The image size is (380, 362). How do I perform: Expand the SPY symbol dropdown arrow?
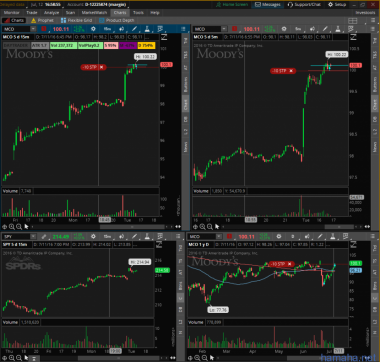[x=33, y=236]
